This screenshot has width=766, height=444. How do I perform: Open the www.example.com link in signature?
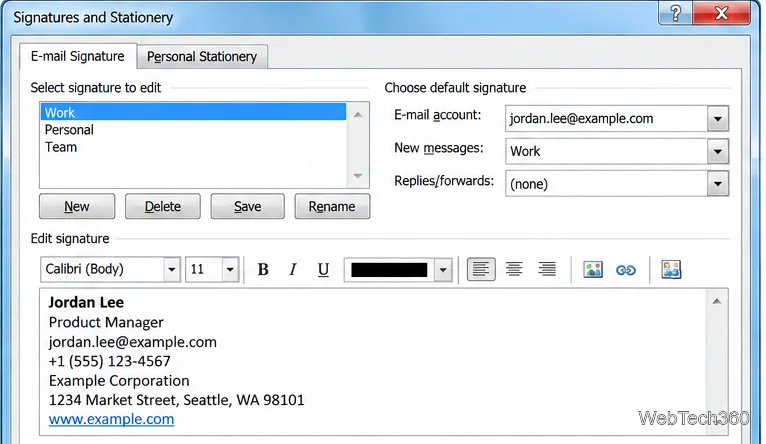111,419
